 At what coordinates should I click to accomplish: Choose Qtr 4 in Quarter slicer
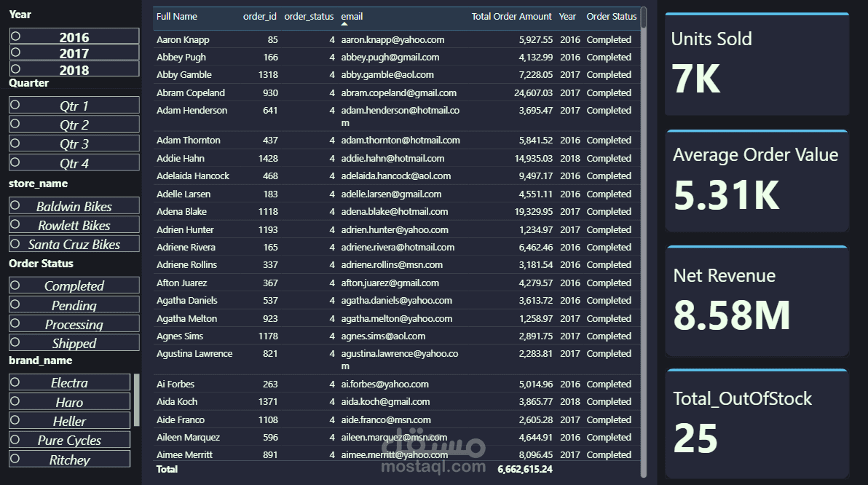pos(74,163)
